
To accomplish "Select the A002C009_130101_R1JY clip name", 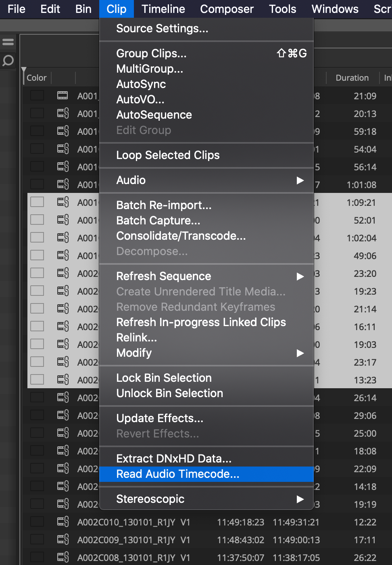I will click(126, 540).
